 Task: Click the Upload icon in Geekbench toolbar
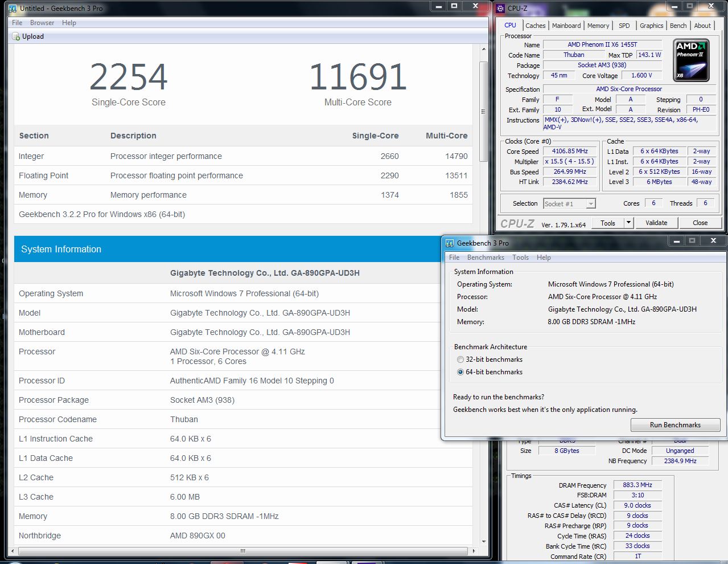coord(16,36)
